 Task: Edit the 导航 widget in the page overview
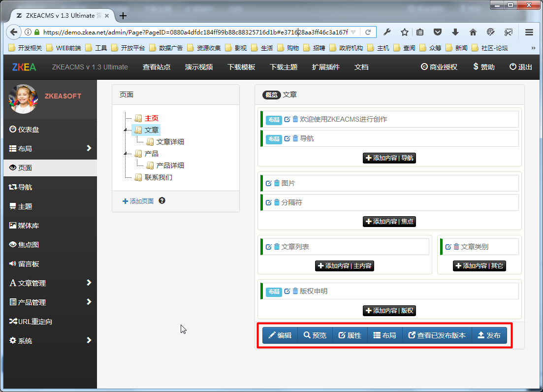coord(287,138)
